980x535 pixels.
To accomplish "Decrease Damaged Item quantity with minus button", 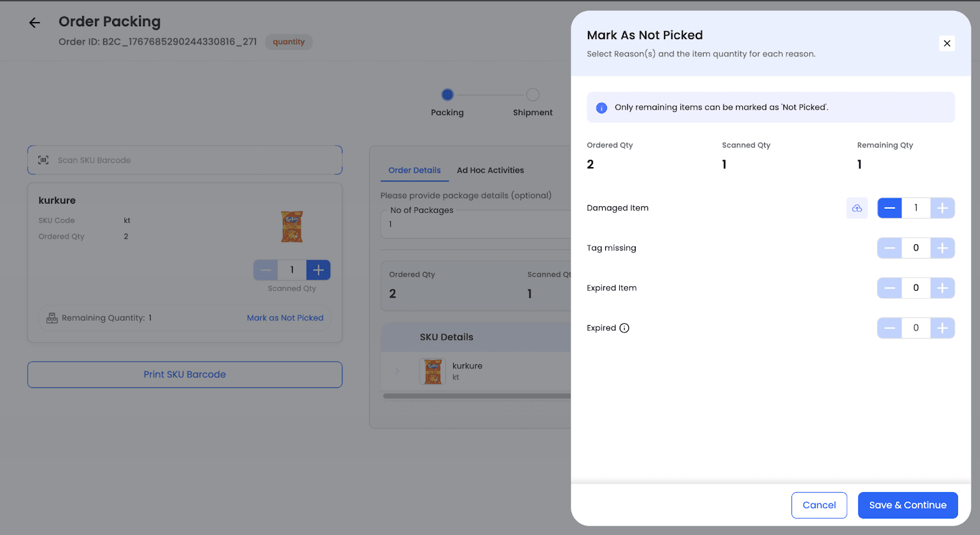I will pos(889,208).
